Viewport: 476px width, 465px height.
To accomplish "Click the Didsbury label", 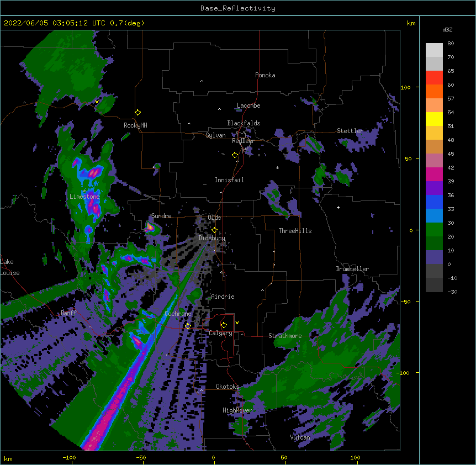I will [x=212, y=238].
